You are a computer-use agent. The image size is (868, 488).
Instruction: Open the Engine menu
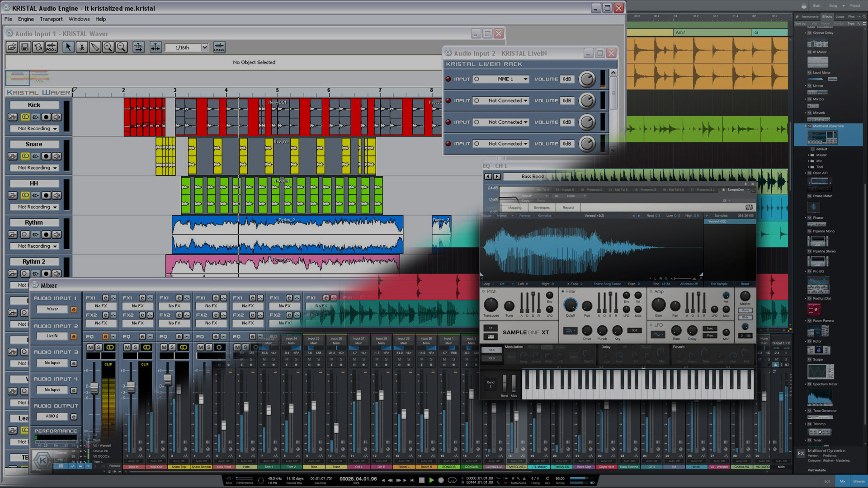click(x=26, y=19)
